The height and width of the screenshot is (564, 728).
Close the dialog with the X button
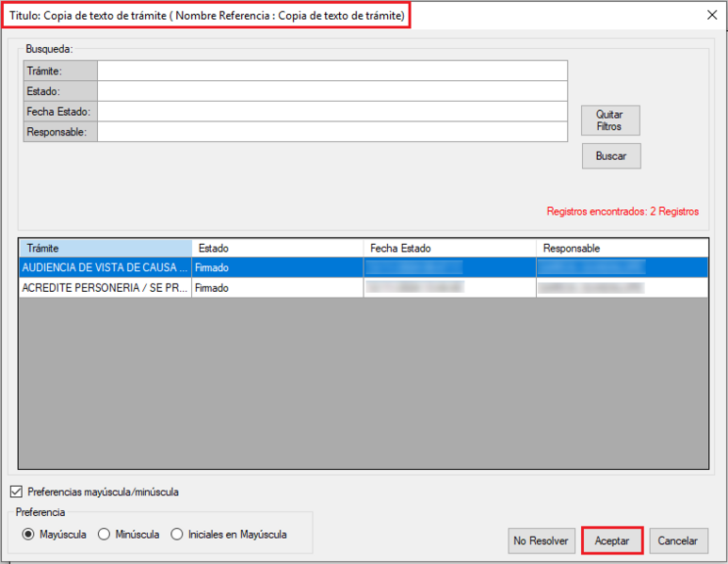click(x=711, y=15)
